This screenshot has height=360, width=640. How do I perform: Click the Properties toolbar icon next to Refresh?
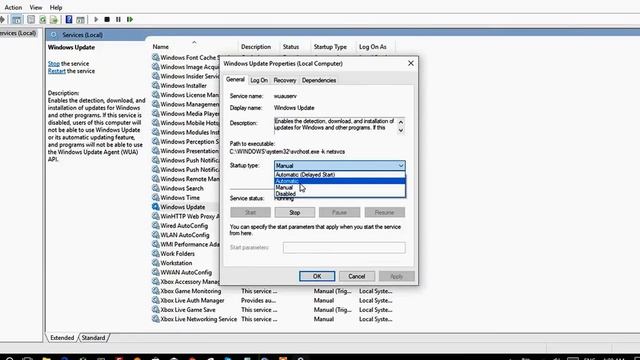(31, 19)
